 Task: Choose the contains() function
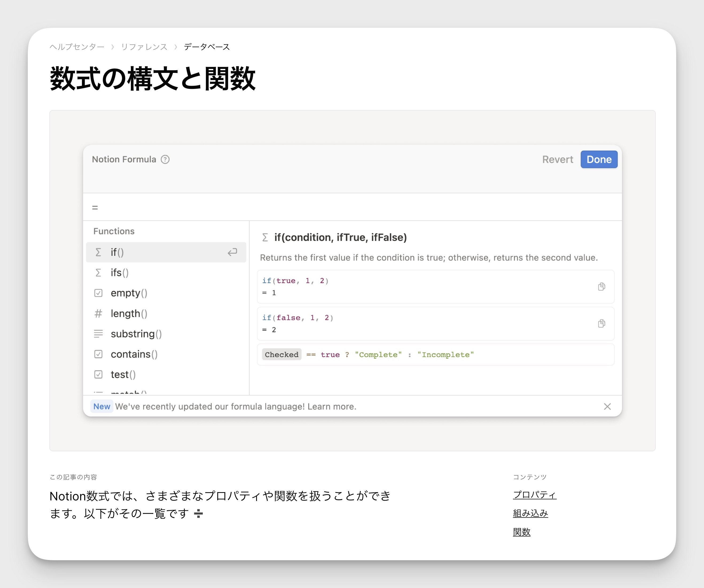166,354
